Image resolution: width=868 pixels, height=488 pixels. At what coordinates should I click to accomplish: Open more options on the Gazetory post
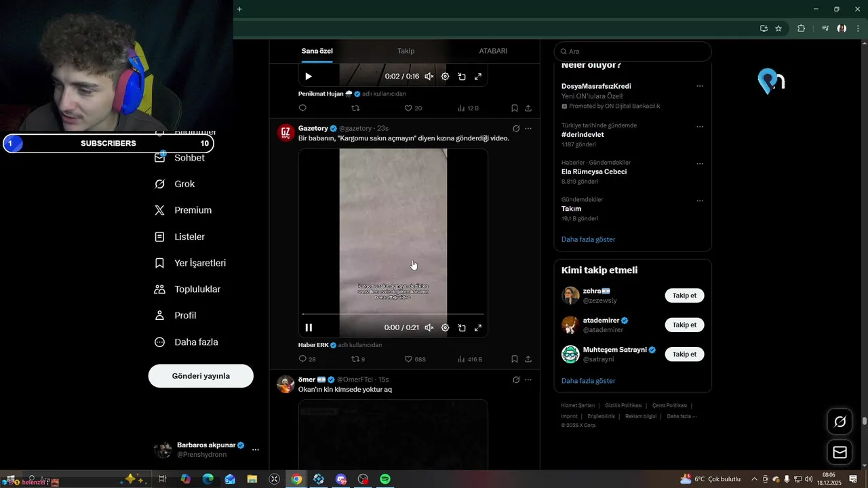528,128
